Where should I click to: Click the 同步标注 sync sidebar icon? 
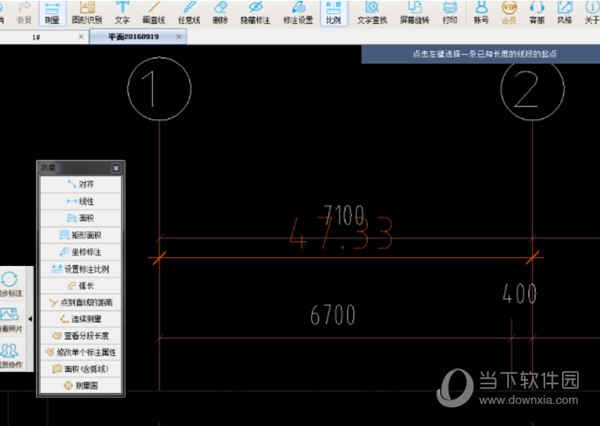(x=11, y=284)
